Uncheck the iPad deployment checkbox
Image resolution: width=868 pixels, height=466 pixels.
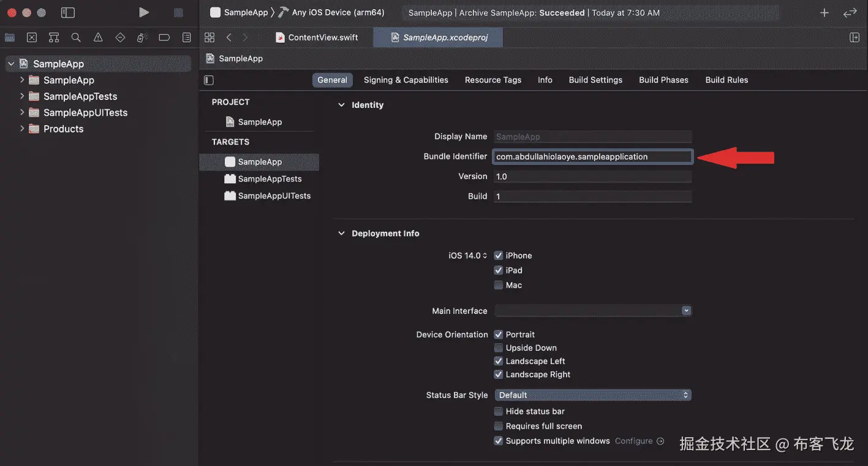[499, 270]
